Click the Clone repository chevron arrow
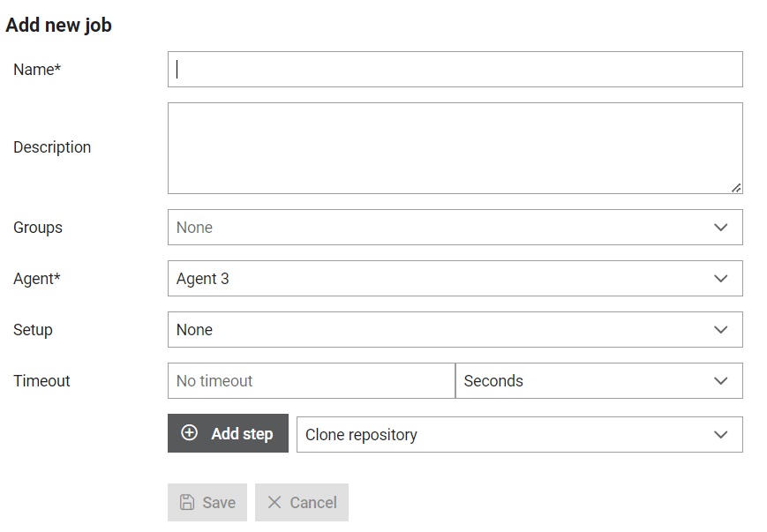The width and height of the screenshot is (767, 532). coord(720,435)
